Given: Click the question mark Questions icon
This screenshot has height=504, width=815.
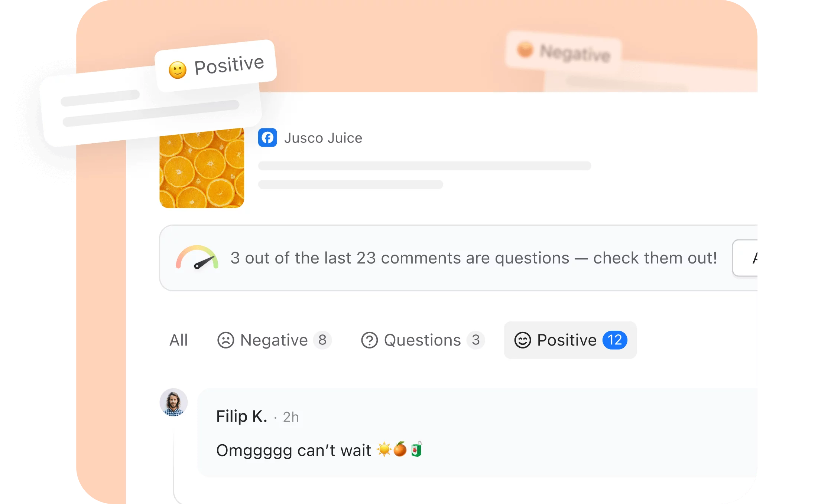Looking at the screenshot, I should [x=369, y=340].
